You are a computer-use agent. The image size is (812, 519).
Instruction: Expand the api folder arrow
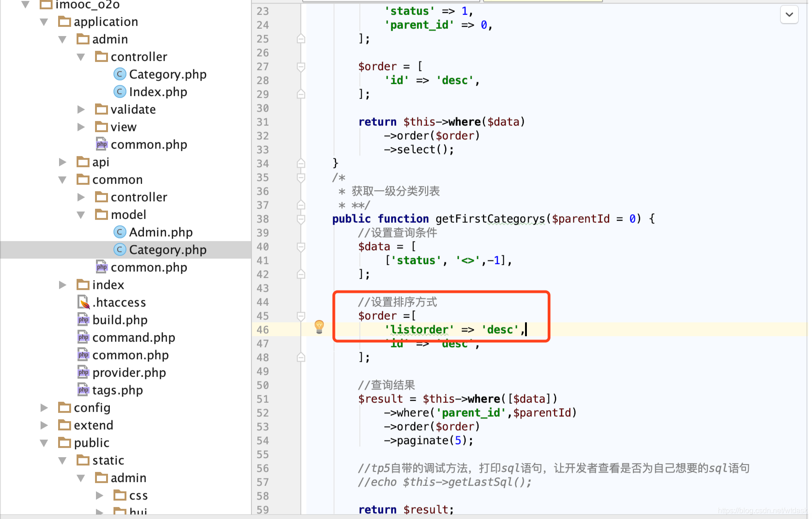click(x=63, y=162)
